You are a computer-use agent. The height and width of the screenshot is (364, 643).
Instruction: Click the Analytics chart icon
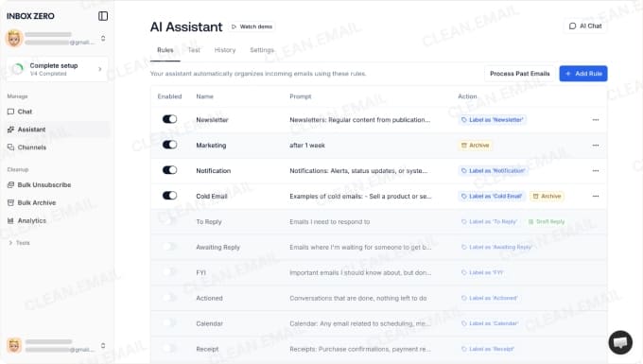point(10,220)
